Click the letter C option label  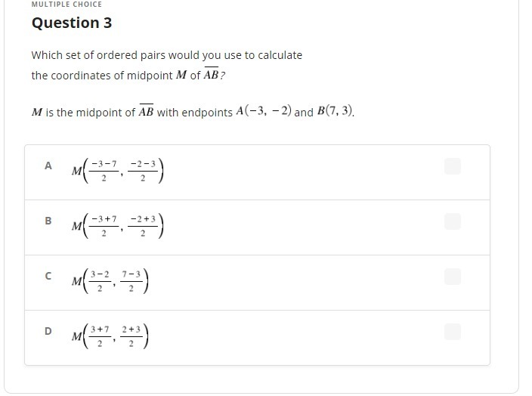click(x=48, y=276)
